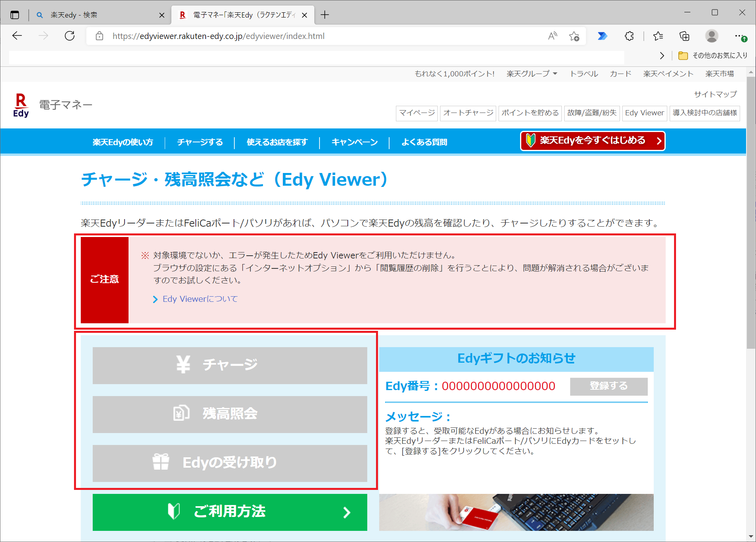Screen dimensions: 756x542
Task: Open よくある質問 menu item
Action: point(424,142)
